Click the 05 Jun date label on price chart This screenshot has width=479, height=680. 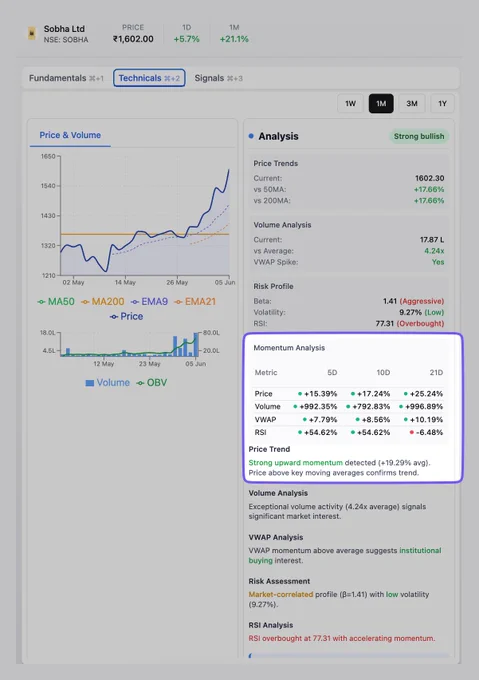(x=225, y=282)
